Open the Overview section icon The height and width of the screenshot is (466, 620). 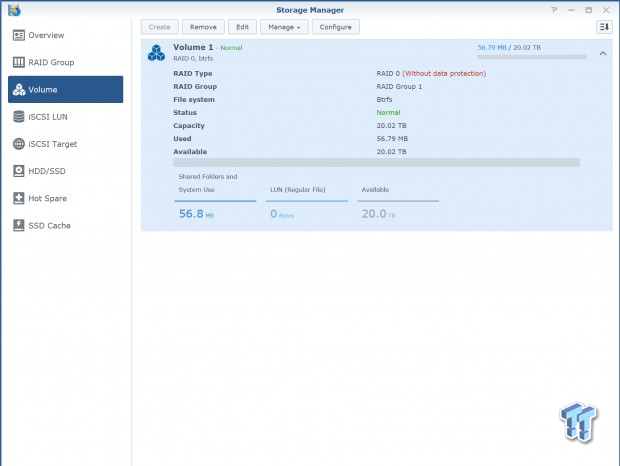click(x=19, y=35)
